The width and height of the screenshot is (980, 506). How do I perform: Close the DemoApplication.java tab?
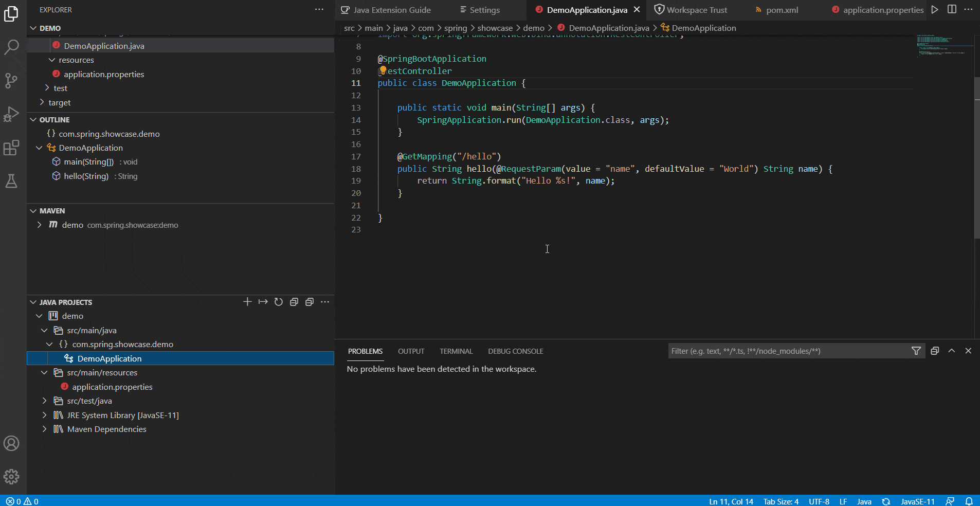tap(637, 10)
